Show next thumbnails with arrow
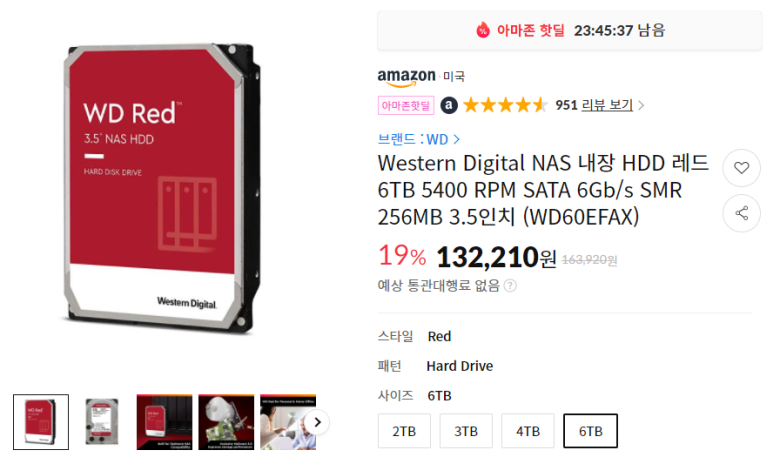The height and width of the screenshot is (457, 780). (317, 423)
